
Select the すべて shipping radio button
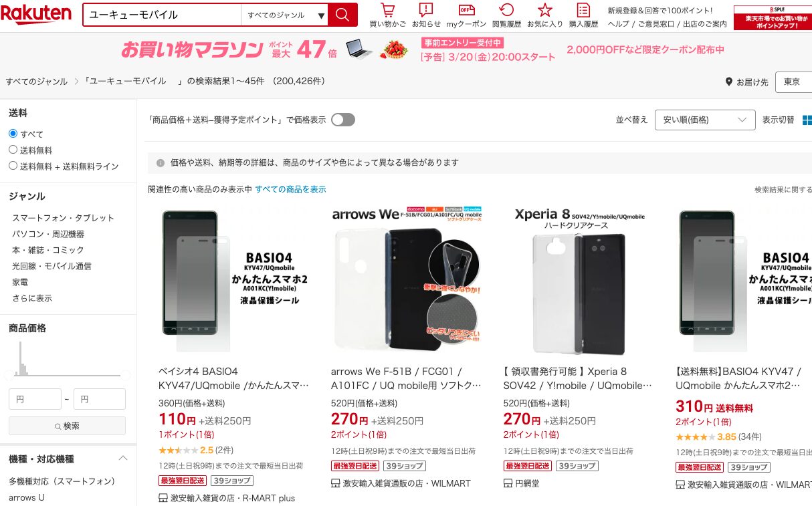click(x=13, y=134)
